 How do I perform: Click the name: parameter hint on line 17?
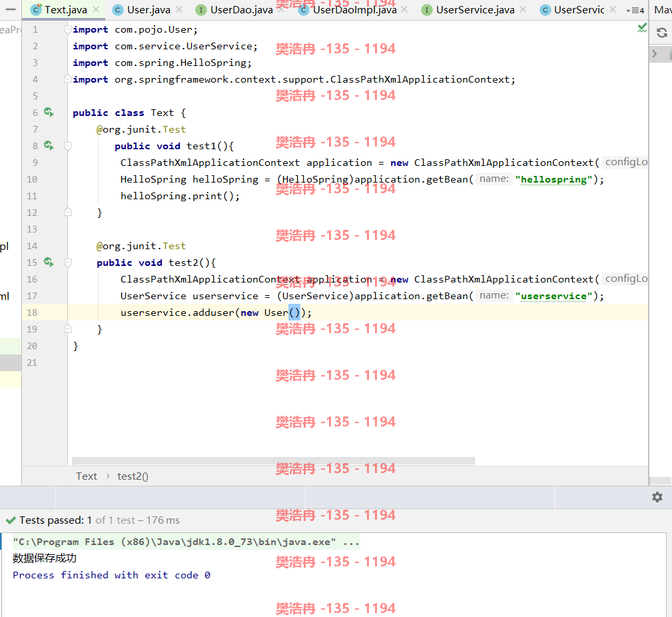(494, 295)
